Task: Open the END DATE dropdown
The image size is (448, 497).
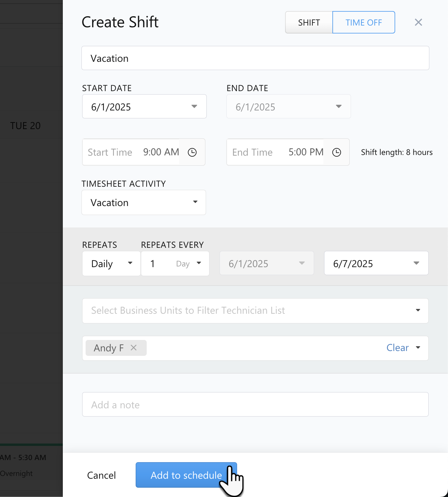Action: point(338,106)
